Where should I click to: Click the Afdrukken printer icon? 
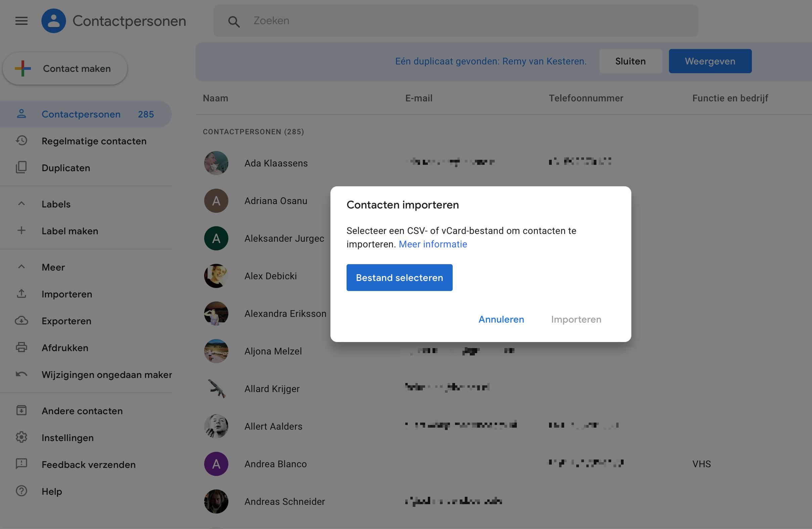21,347
